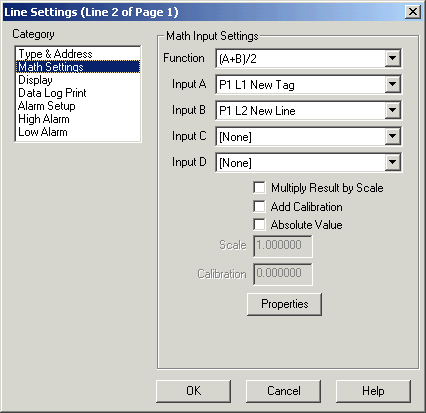Screen dimensions: 426x413
Task: Confirm with the OK button
Action: click(193, 391)
